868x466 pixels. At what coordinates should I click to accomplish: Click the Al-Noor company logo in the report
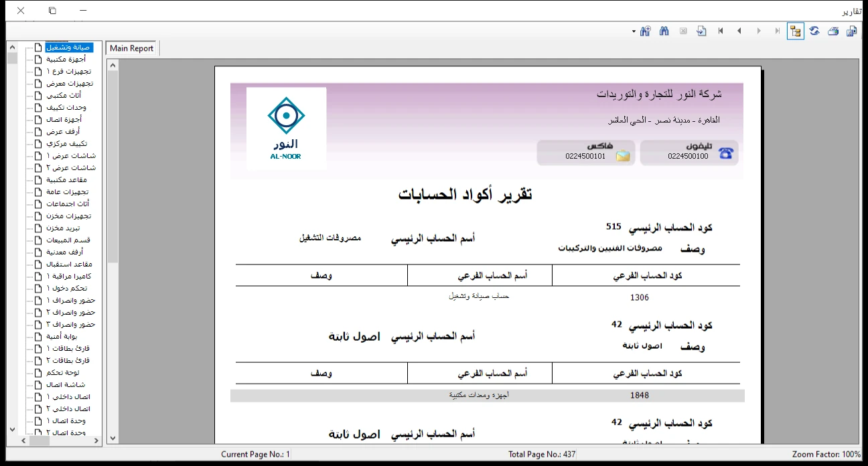coord(287,128)
